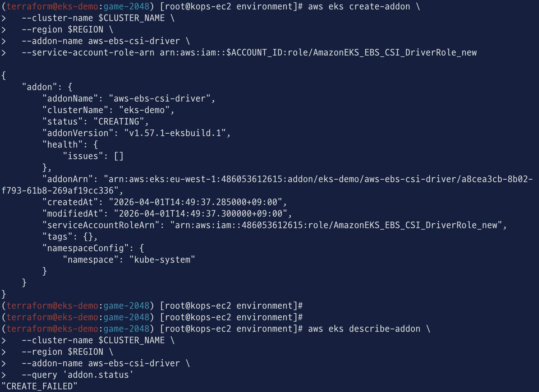Image resolution: width=539 pixels, height=392 pixels.
Task: Click the "CREATING" status value
Action: [x=119, y=122]
